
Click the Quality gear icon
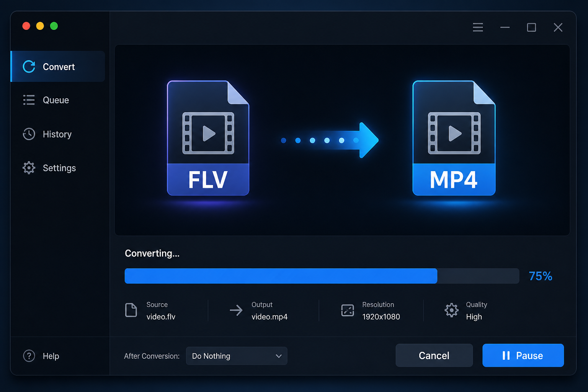pos(452,310)
